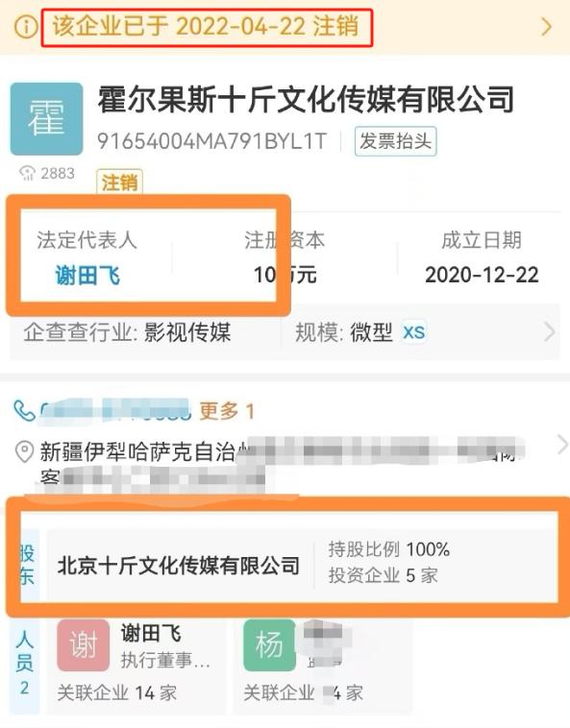The width and height of the screenshot is (570, 728).
Task: Open 谢田飞 关联企业 14 家 entry
Action: point(117,693)
